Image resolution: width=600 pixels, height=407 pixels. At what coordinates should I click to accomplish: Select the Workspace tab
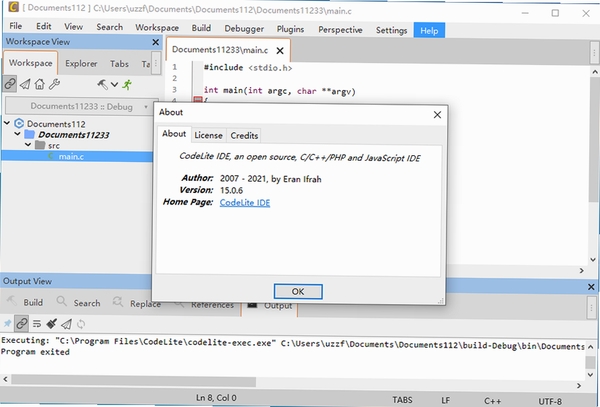(31, 63)
